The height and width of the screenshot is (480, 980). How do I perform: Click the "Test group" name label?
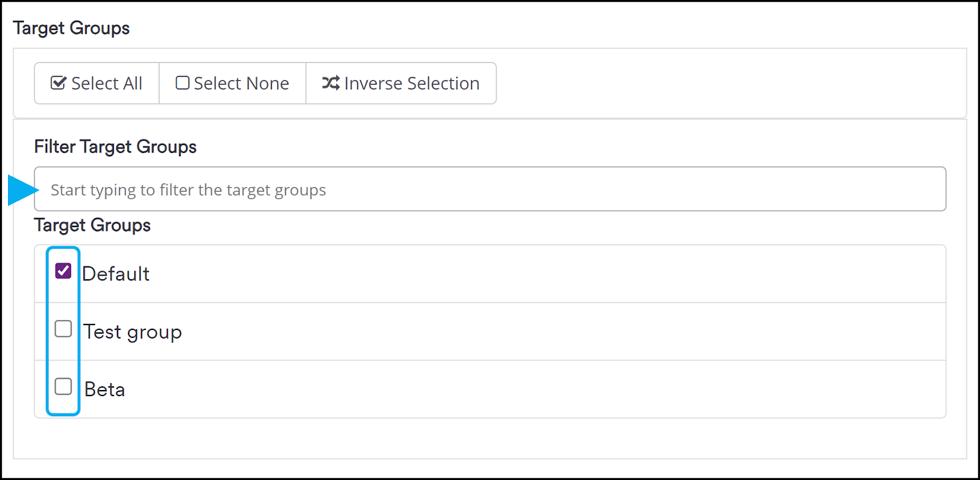click(x=133, y=332)
